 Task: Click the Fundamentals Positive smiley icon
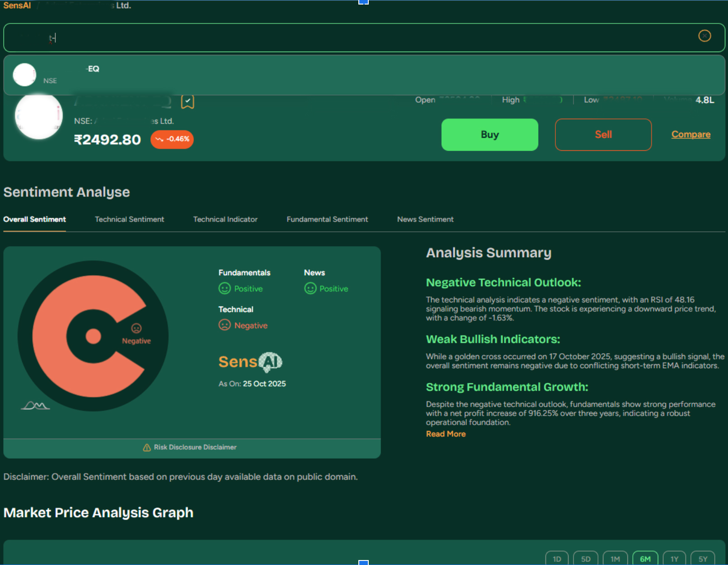coord(225,288)
